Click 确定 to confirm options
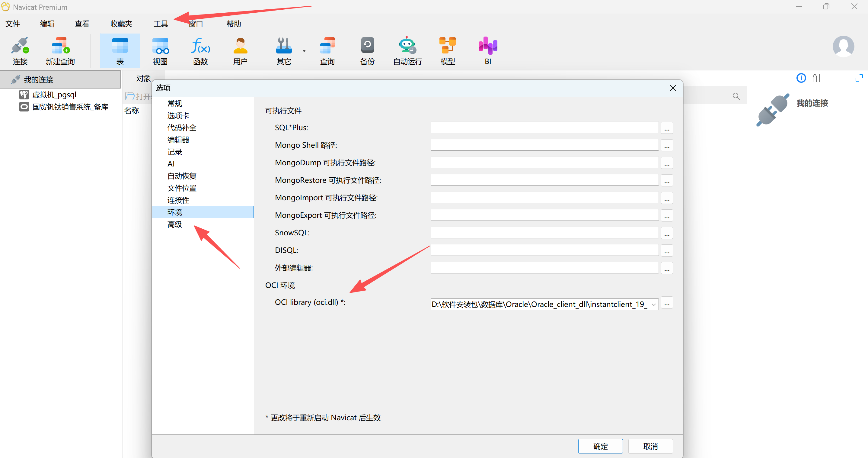This screenshot has width=868, height=458. [x=600, y=446]
